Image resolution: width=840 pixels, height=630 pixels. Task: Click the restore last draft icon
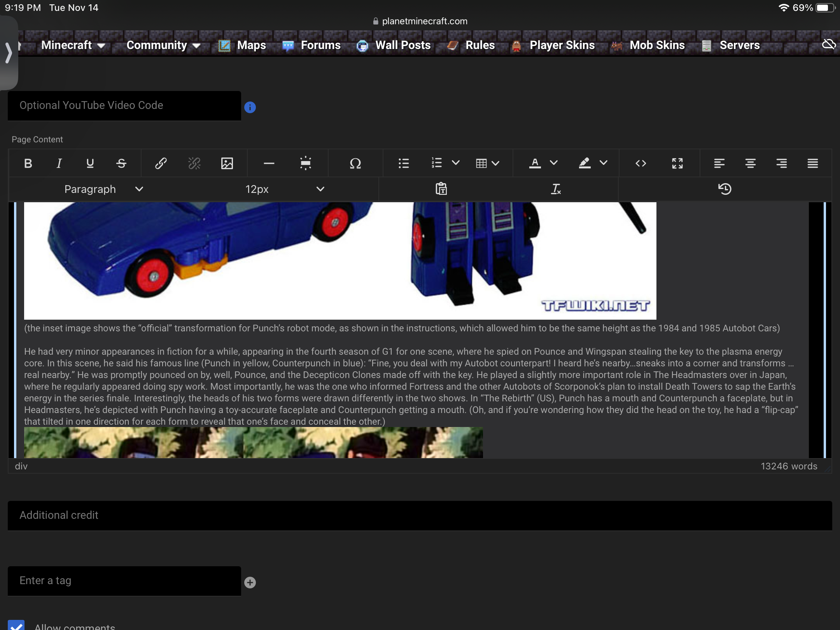(725, 189)
